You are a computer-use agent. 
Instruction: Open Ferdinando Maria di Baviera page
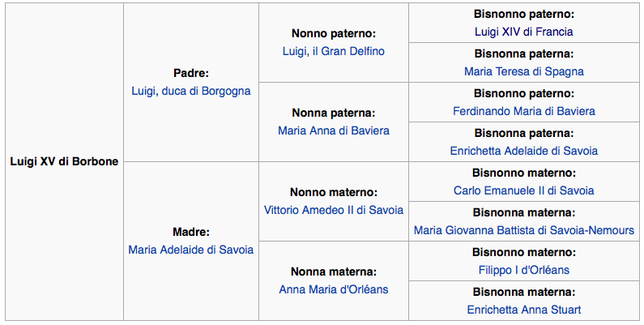523,111
